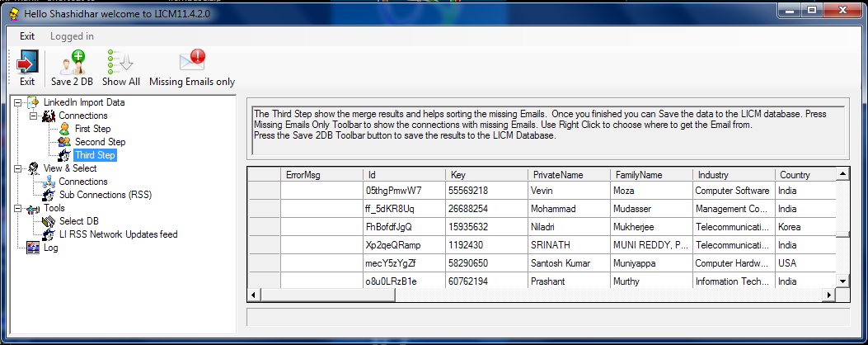Click the horizontal scrollbar right arrow
This screenshot has width=868, height=345.
(x=830, y=295)
